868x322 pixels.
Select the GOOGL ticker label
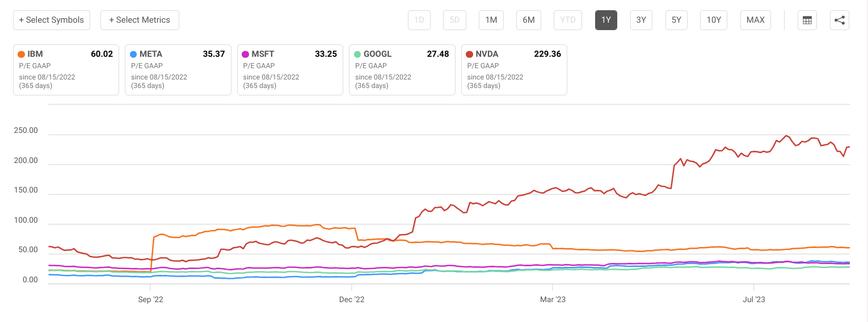(378, 54)
